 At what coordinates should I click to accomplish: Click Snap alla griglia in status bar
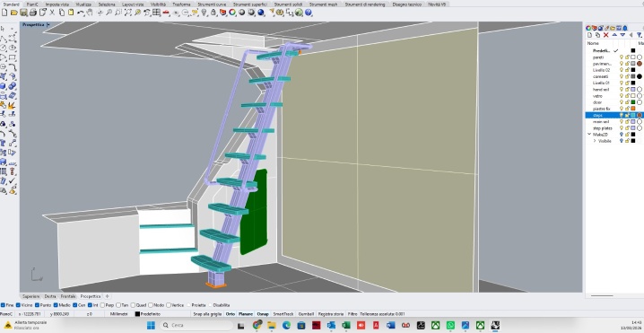tap(207, 313)
